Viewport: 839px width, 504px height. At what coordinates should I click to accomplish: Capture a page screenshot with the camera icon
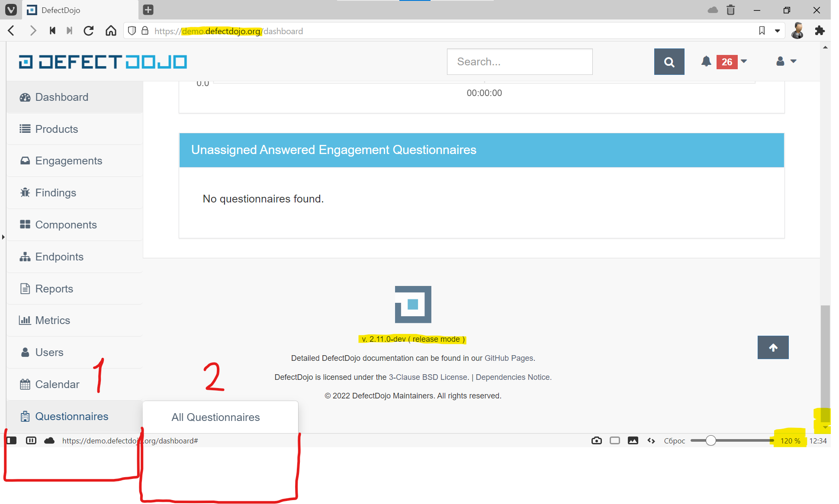coord(596,440)
